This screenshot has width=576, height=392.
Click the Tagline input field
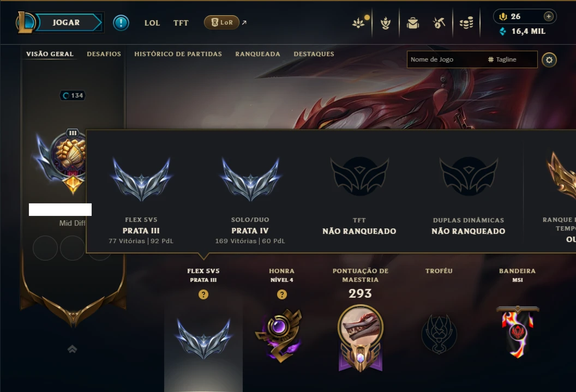[512, 59]
